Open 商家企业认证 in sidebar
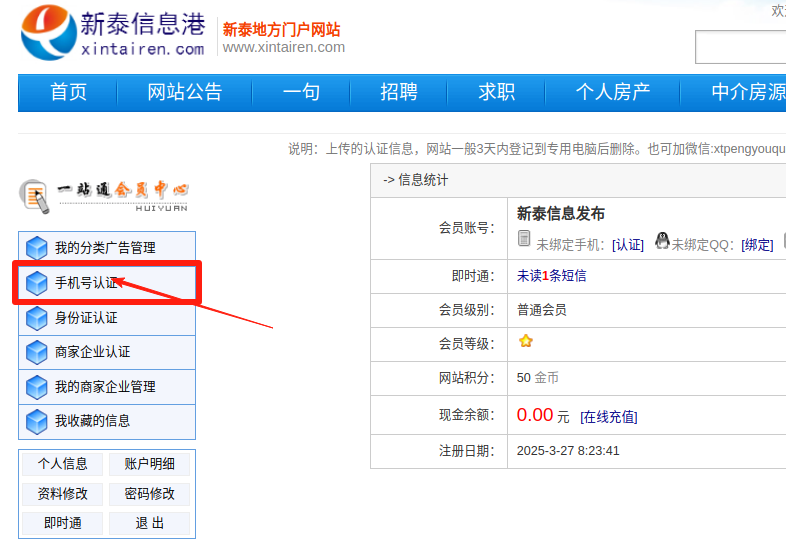Screen dimensions: 786x546 click(x=107, y=352)
